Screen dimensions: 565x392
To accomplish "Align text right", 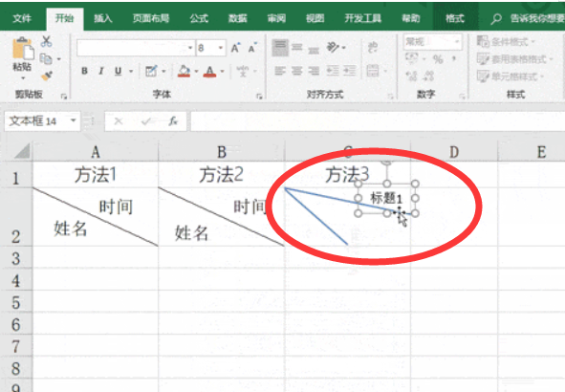I will click(x=314, y=71).
